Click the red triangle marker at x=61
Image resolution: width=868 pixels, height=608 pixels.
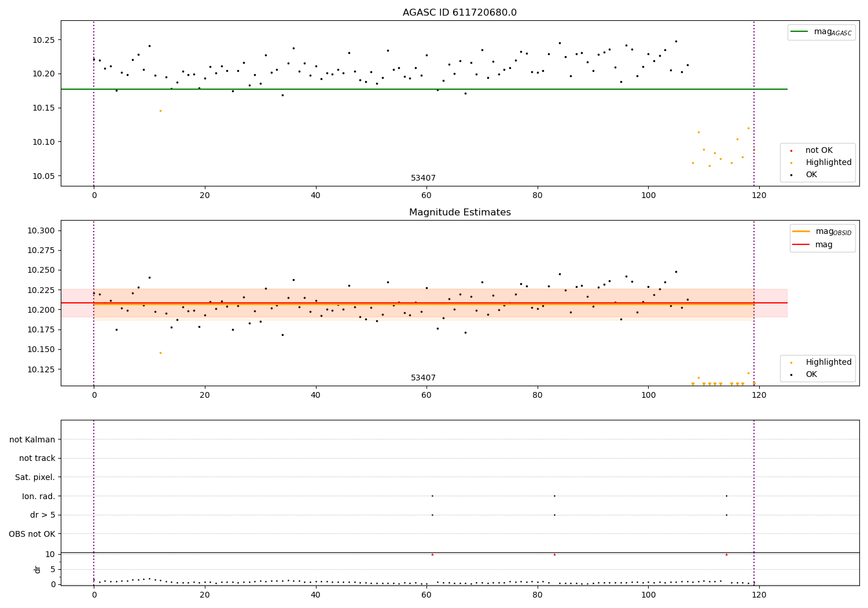coord(432,554)
